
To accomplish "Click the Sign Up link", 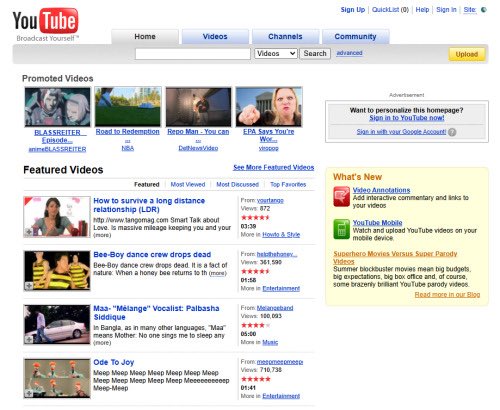I will (353, 10).
